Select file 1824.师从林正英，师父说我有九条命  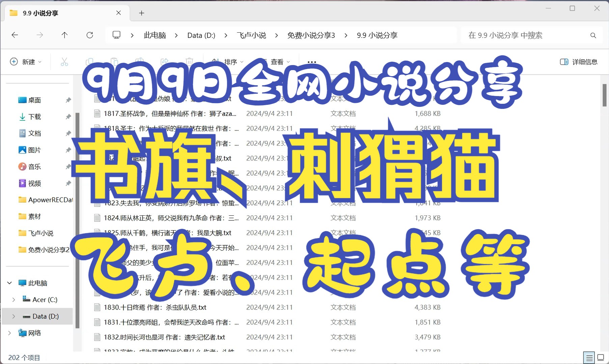point(171,218)
